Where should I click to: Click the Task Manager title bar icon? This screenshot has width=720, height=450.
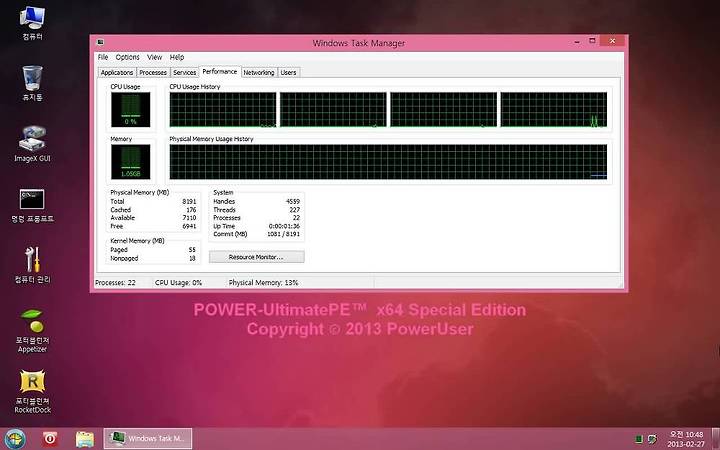[x=100, y=42]
